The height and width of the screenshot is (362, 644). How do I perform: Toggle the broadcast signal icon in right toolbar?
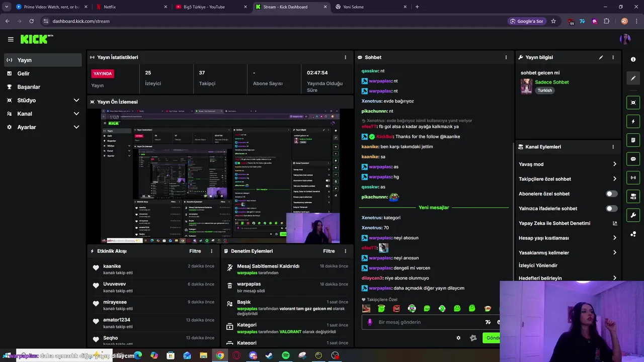click(633, 177)
